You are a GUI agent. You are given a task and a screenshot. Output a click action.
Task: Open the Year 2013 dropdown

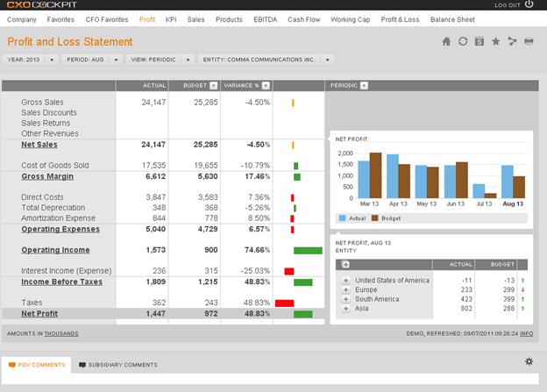point(52,60)
